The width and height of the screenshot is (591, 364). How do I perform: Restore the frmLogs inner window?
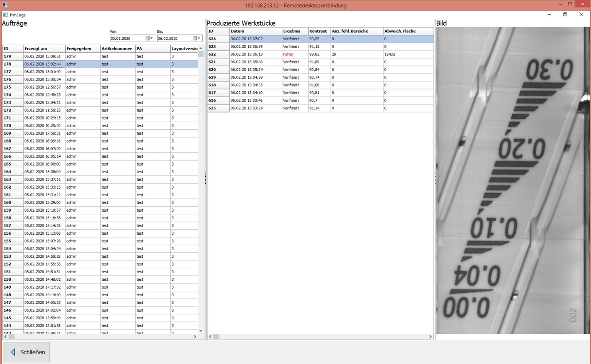tap(565, 15)
